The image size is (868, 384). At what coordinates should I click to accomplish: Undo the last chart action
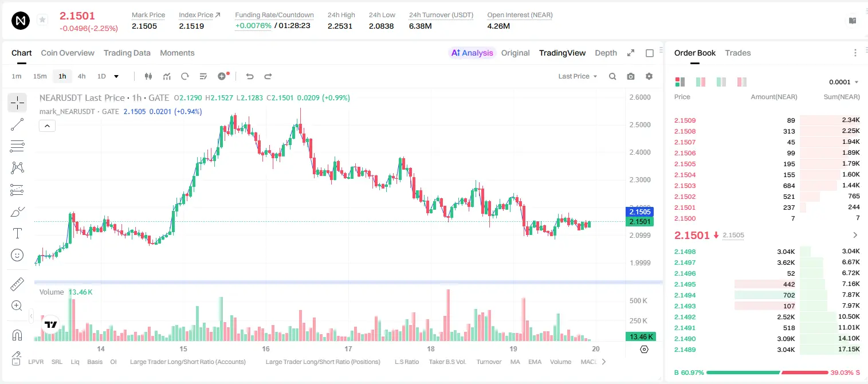249,76
